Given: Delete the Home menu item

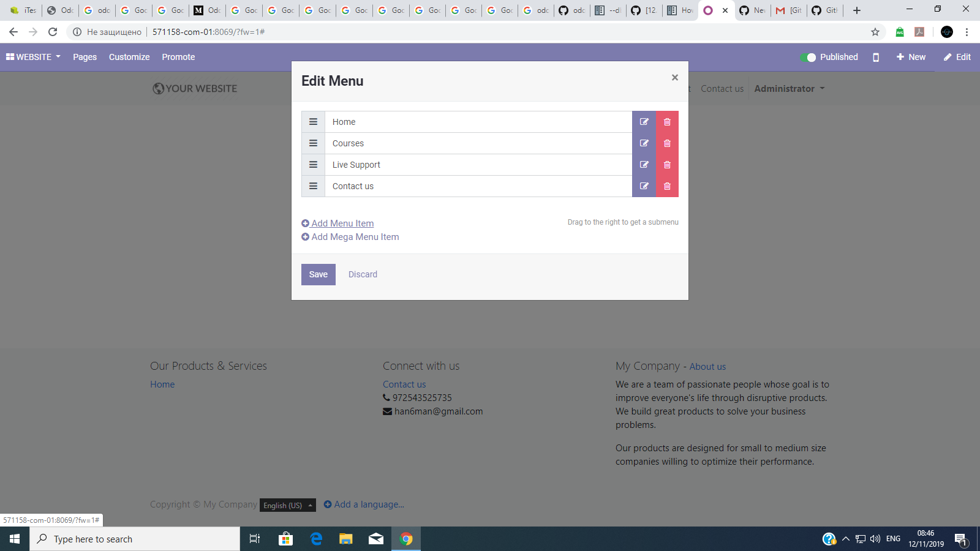Looking at the screenshot, I should point(668,122).
